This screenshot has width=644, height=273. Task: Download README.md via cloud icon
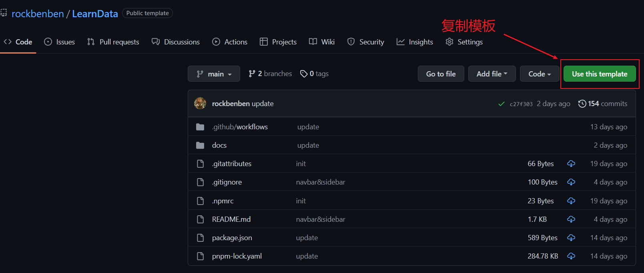coord(571,219)
